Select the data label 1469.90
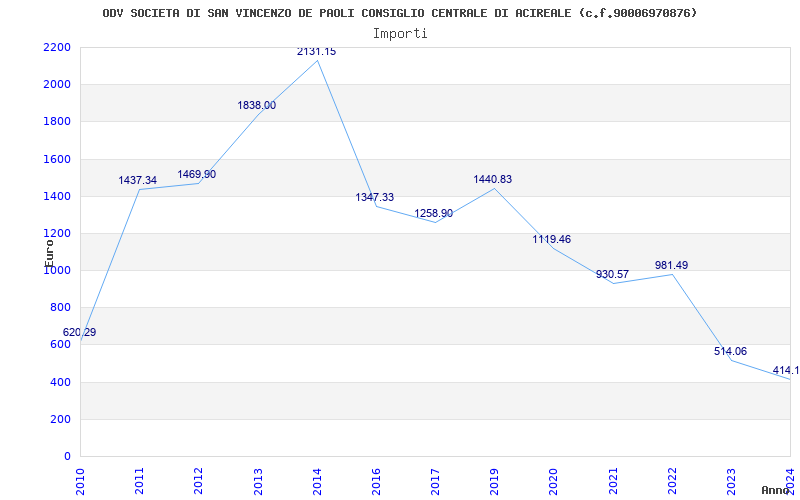The height and width of the screenshot is (500, 800). (x=196, y=174)
